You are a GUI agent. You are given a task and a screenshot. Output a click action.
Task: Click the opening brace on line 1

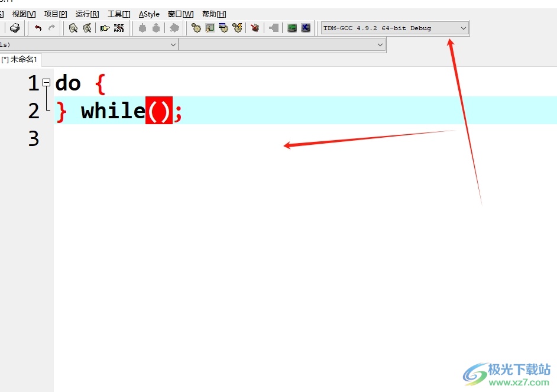point(100,84)
